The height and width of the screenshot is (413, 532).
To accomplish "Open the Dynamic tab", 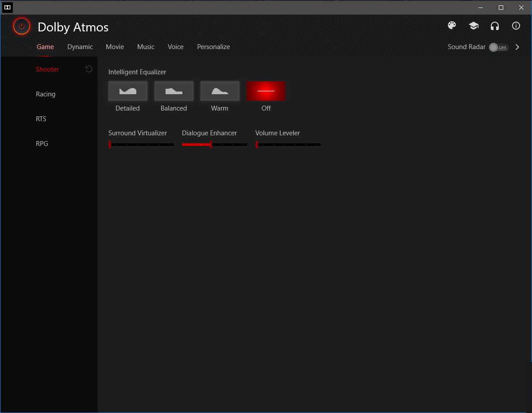I will pos(80,47).
